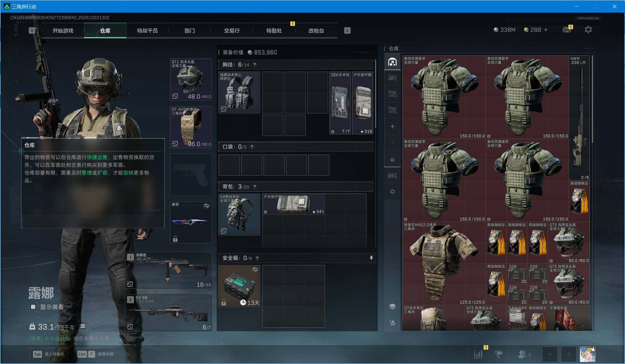Open the friends icon showing 2
The width and height of the screenshot is (625, 364).
click(524, 354)
